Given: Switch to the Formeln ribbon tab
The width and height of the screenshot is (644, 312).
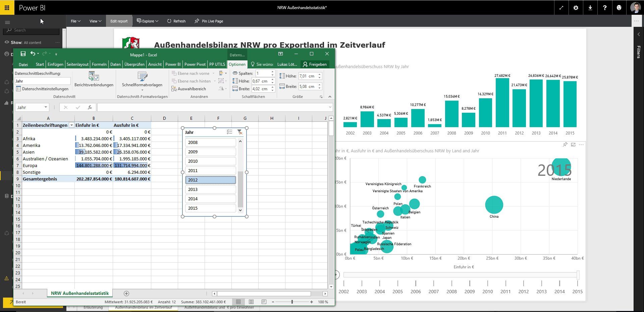Looking at the screenshot, I should 99,64.
